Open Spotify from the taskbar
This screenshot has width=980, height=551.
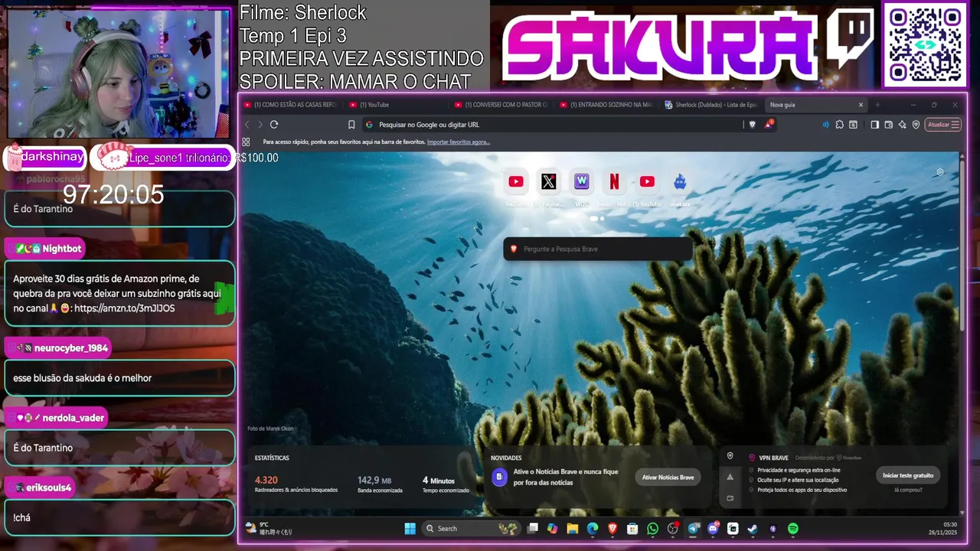click(x=793, y=528)
